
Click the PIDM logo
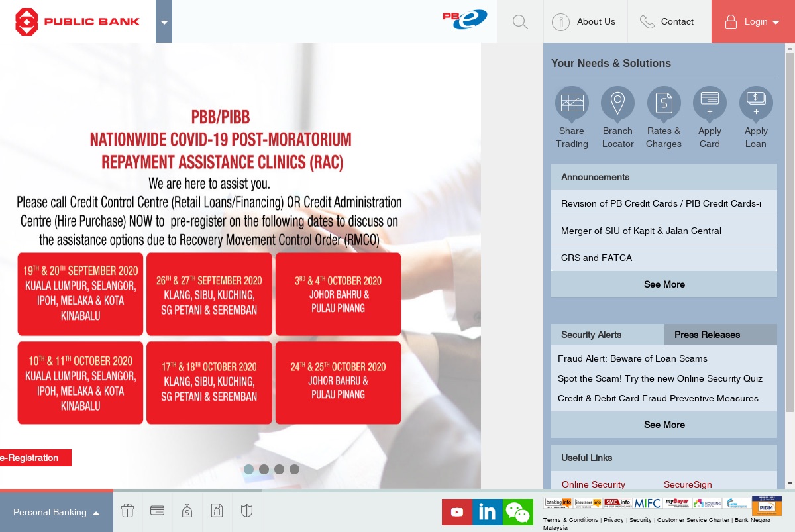767,505
